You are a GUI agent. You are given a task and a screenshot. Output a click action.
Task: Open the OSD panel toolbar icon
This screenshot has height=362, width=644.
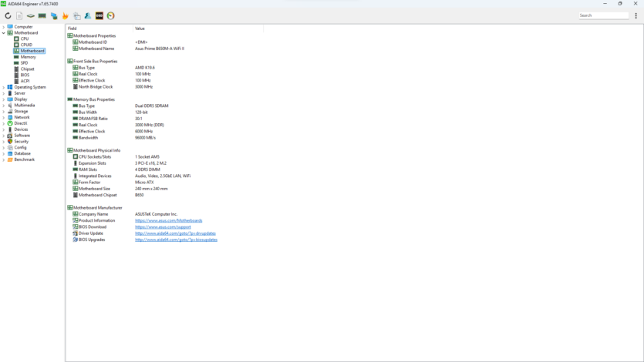click(x=99, y=16)
